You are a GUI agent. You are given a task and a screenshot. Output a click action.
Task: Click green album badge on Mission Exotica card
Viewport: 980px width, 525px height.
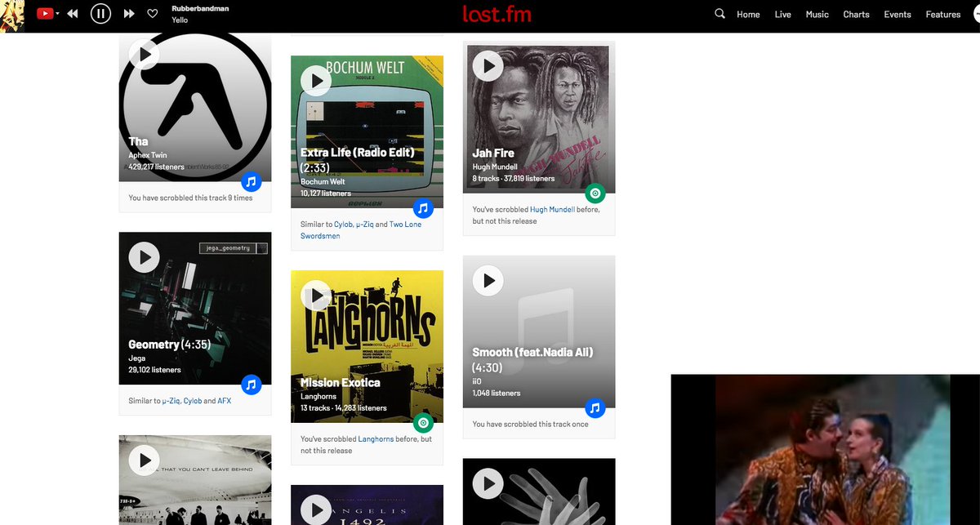click(423, 423)
